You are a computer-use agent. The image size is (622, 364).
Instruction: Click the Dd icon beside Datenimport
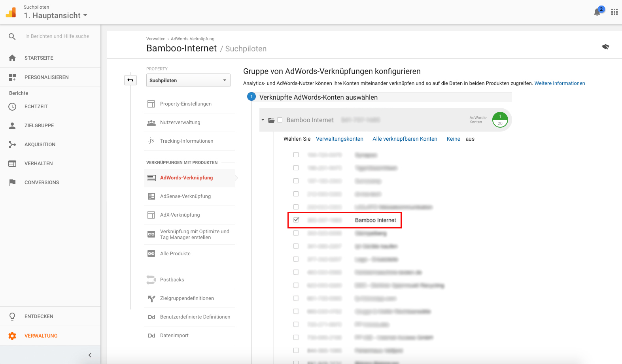(151, 336)
